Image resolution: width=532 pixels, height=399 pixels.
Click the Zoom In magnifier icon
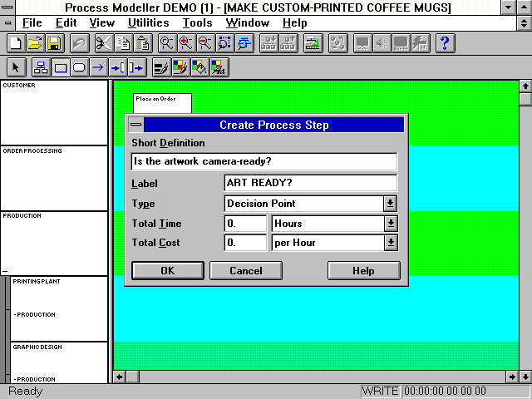185,43
